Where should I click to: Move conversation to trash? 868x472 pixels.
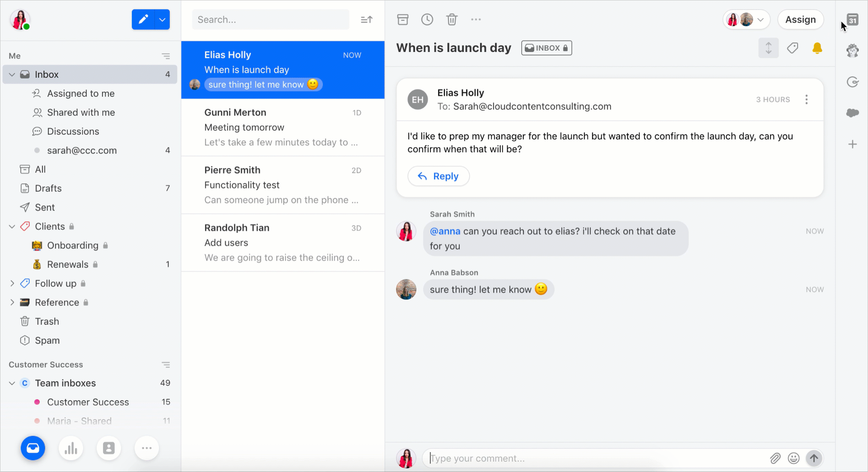point(452,19)
